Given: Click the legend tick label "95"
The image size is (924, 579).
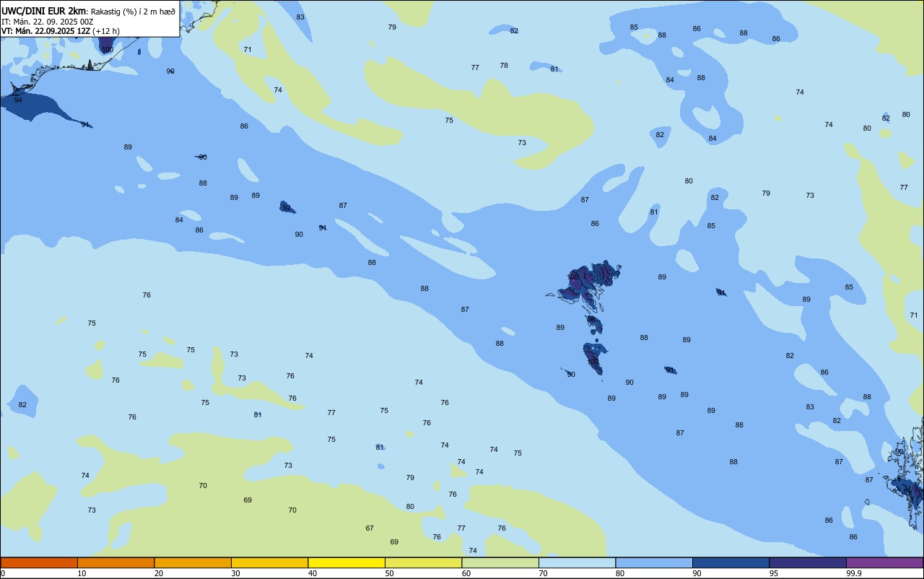Looking at the screenshot, I should point(774,573).
